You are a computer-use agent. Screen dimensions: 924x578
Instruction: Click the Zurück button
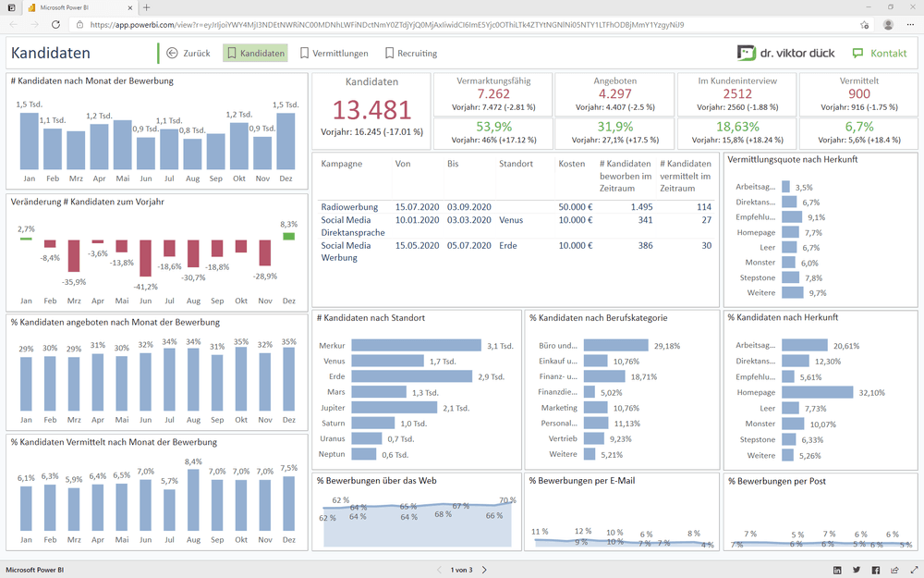[188, 54]
